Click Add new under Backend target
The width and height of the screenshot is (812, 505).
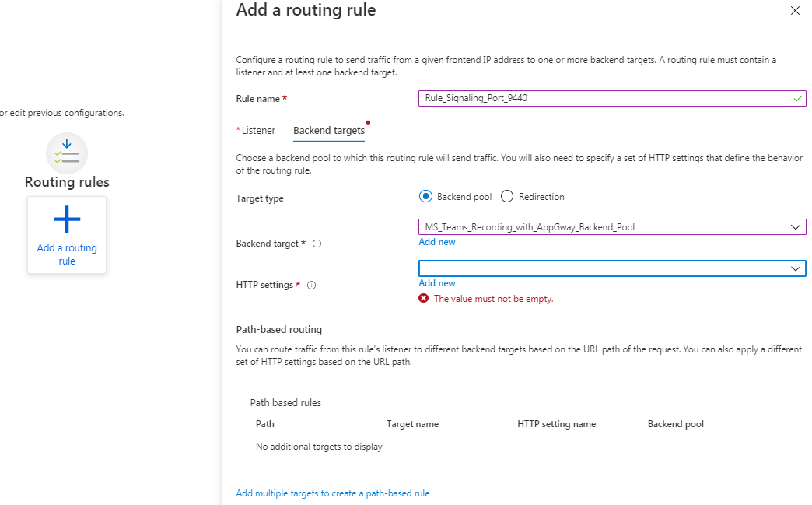(436, 242)
